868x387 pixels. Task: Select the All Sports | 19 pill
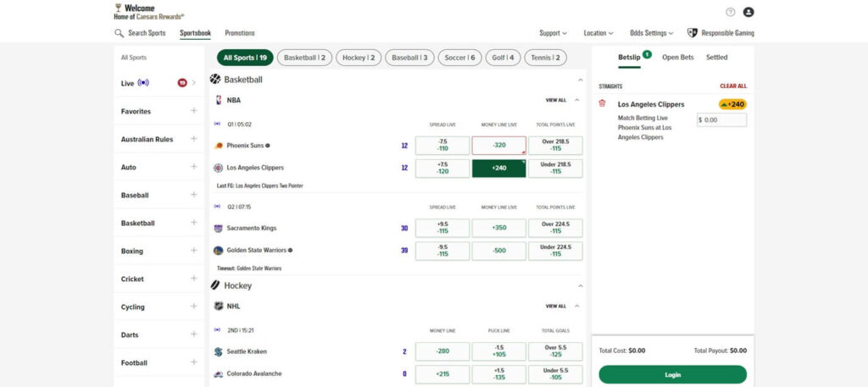coord(245,58)
